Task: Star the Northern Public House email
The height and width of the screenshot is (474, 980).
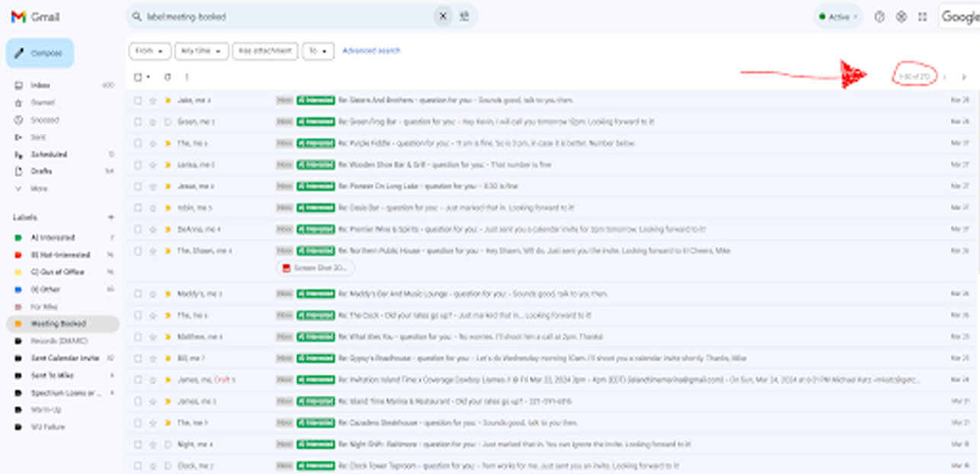Action: (153, 250)
